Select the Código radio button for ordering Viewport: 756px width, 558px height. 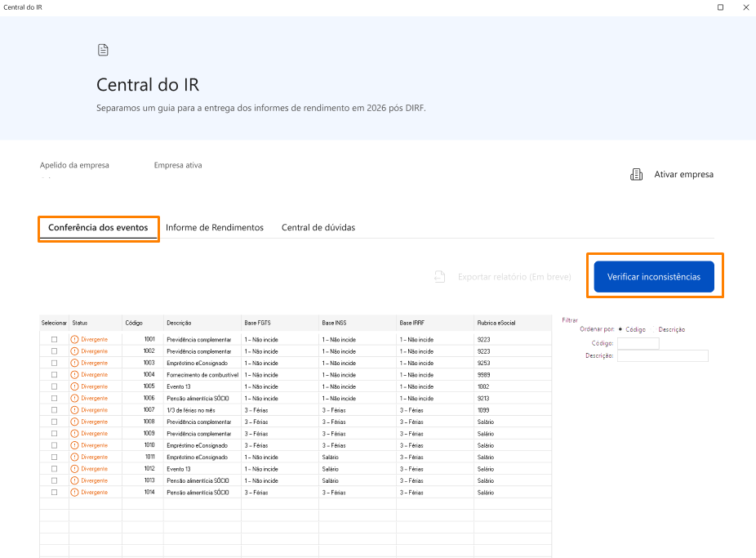click(x=620, y=329)
